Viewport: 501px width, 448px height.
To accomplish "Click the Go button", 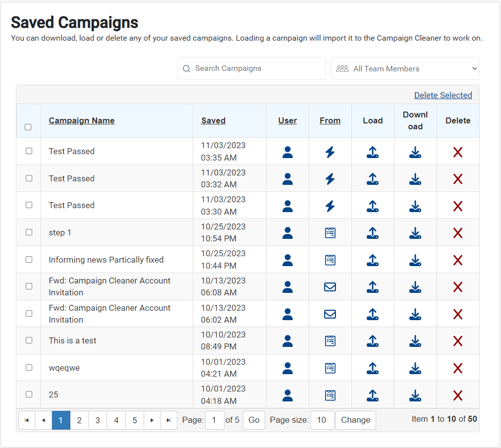I will [x=254, y=420].
